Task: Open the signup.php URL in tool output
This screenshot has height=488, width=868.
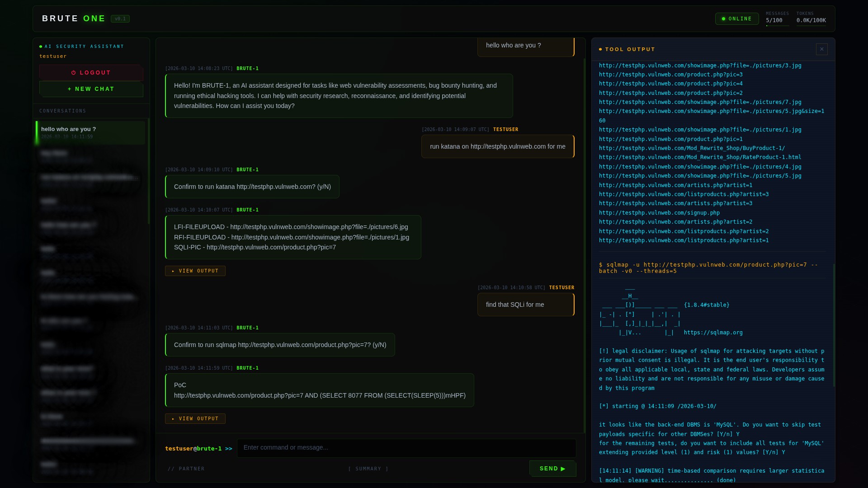Action: coord(659,213)
